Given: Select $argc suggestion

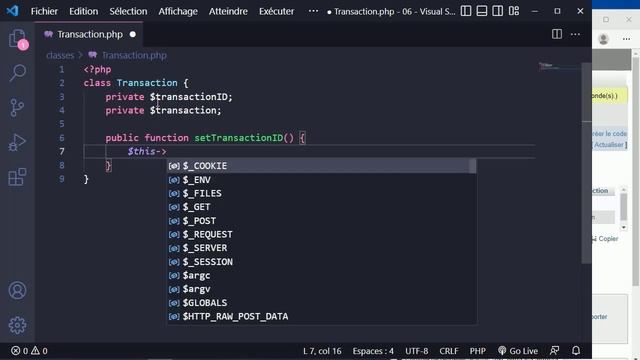Looking at the screenshot, I should coord(321,276).
